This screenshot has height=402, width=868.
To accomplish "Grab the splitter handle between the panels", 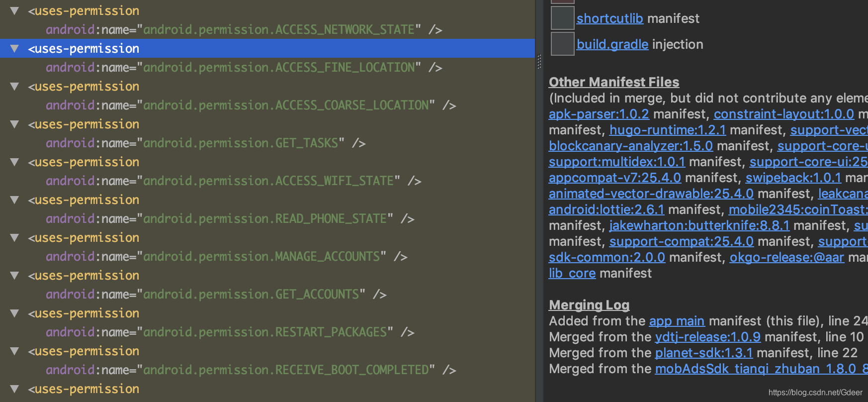I will click(539, 62).
